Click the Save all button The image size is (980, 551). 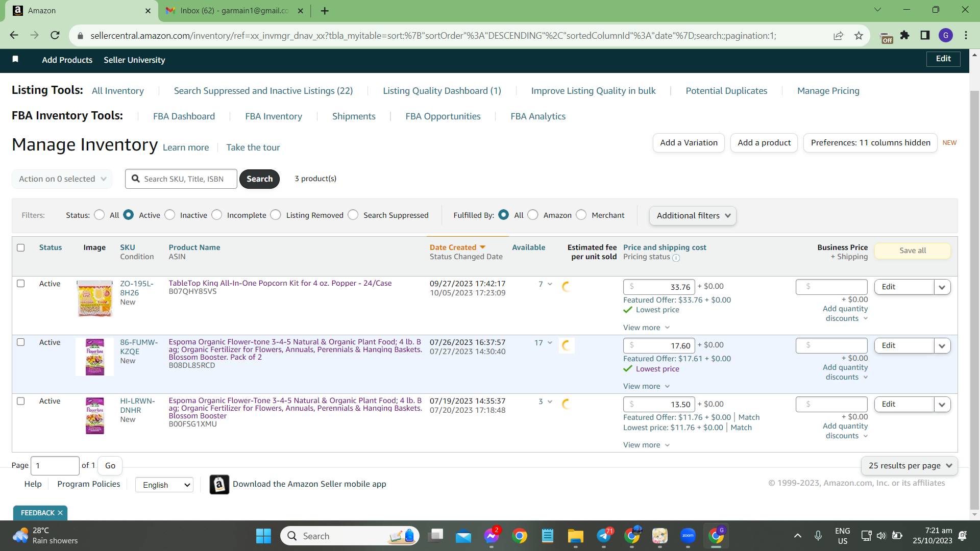click(913, 251)
